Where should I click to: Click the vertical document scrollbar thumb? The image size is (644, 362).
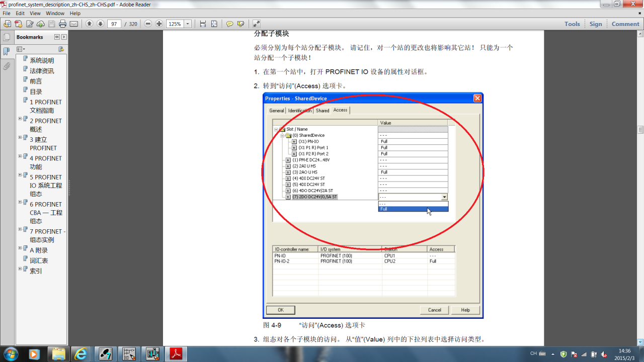tap(640, 130)
